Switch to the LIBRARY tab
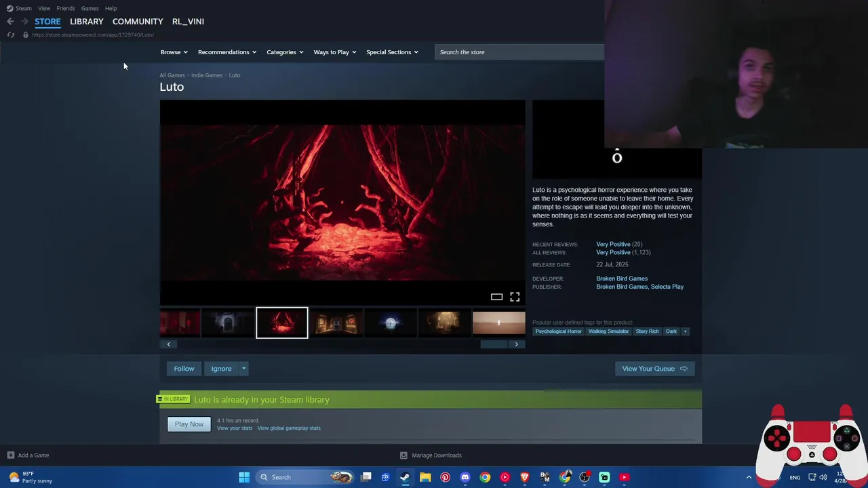The height and width of the screenshot is (488, 868). [x=87, y=22]
